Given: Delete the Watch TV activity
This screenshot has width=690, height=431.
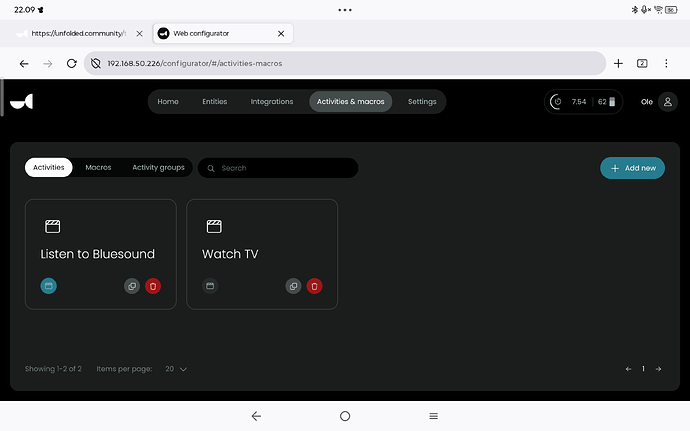Looking at the screenshot, I should 314,286.
